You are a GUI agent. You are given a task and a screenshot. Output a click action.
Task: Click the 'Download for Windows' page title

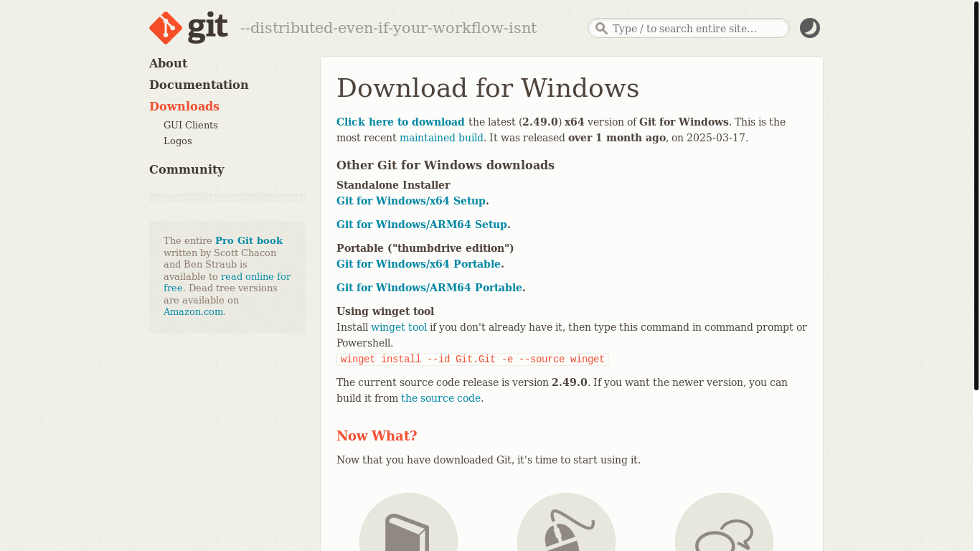pyautogui.click(x=488, y=88)
